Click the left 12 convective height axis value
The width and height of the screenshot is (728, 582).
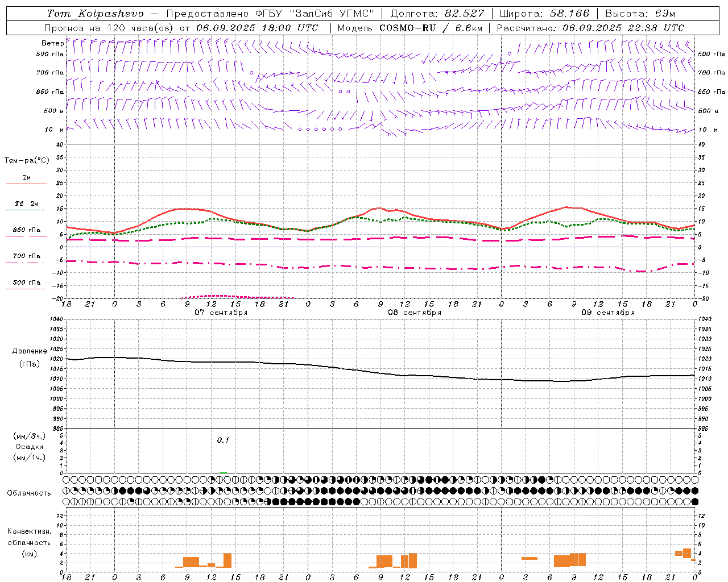pyautogui.click(x=61, y=516)
